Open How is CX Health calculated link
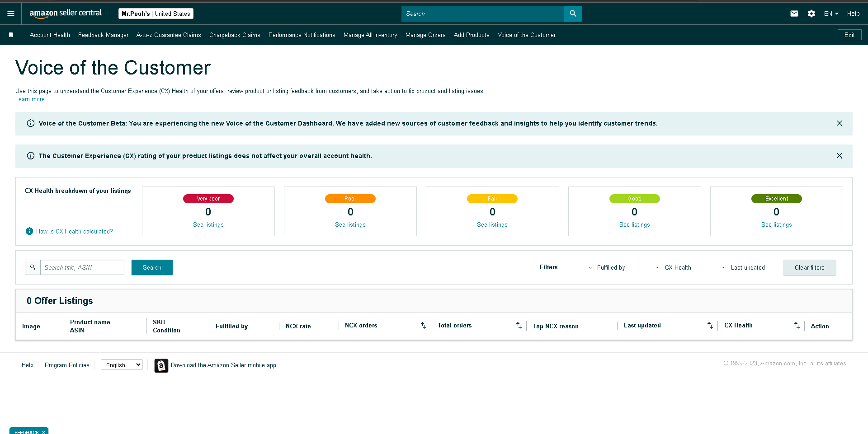868x434 pixels. tap(75, 231)
